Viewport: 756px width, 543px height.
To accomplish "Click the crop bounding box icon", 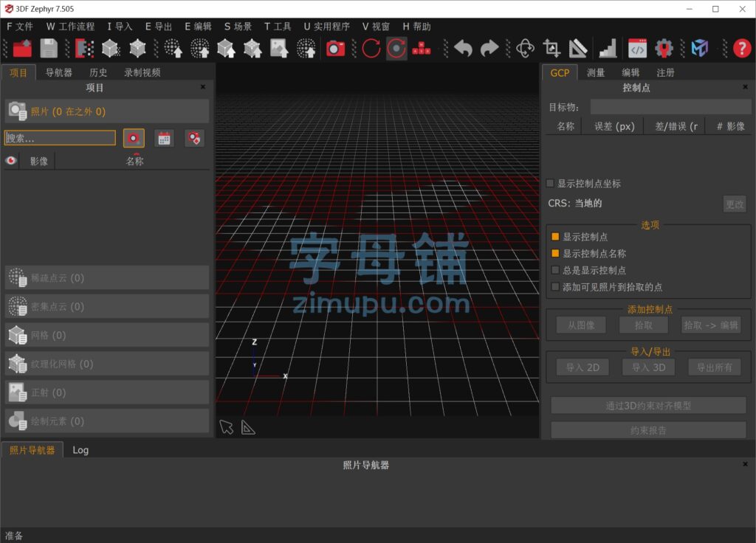I will click(551, 48).
